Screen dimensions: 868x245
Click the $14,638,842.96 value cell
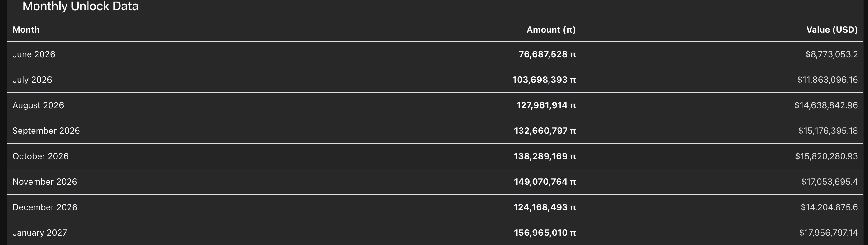(826, 105)
